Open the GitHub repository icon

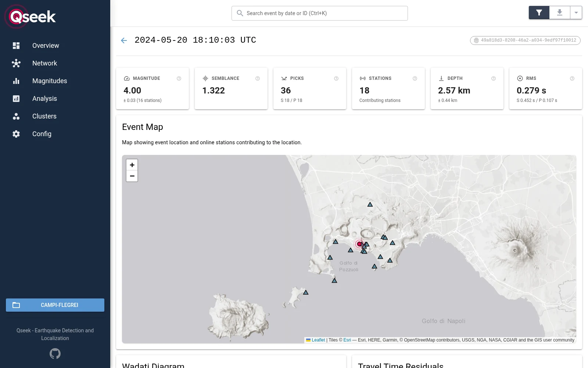click(55, 354)
